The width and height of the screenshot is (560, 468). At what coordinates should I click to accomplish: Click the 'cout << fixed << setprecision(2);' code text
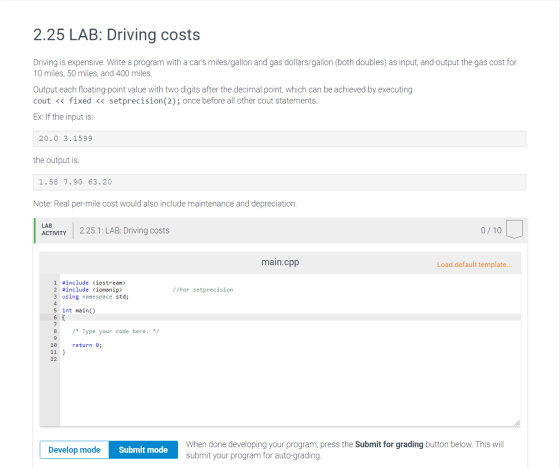[107, 101]
